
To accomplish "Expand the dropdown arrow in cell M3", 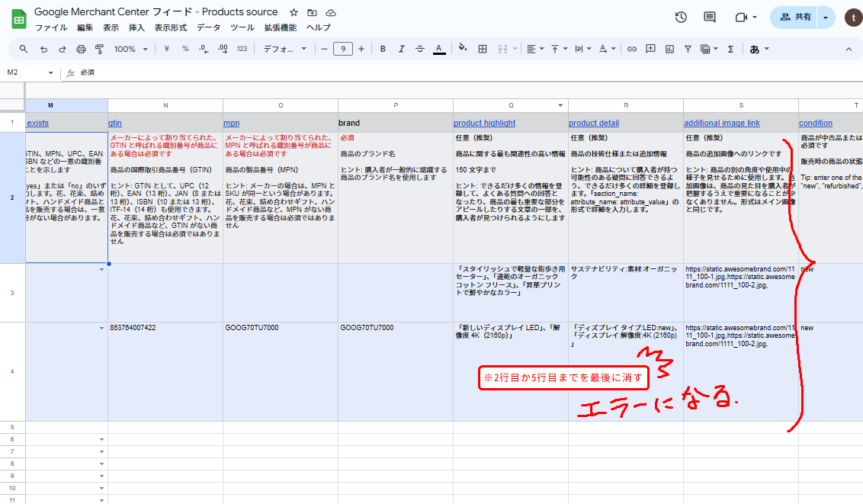I will (x=101, y=270).
